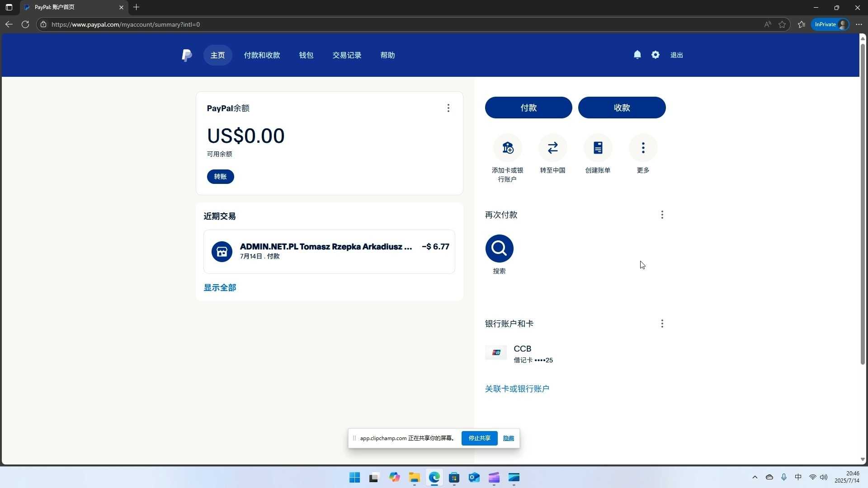Click the ADMIN.NET.PL transaction store icon
868x488 pixels.
(x=222, y=252)
